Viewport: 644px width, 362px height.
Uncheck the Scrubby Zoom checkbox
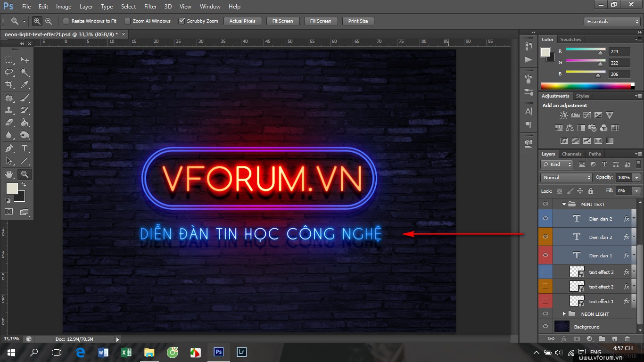(182, 21)
